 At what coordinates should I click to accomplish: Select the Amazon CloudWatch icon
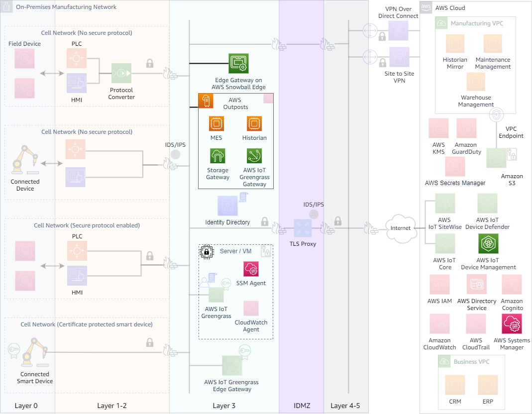point(440,324)
